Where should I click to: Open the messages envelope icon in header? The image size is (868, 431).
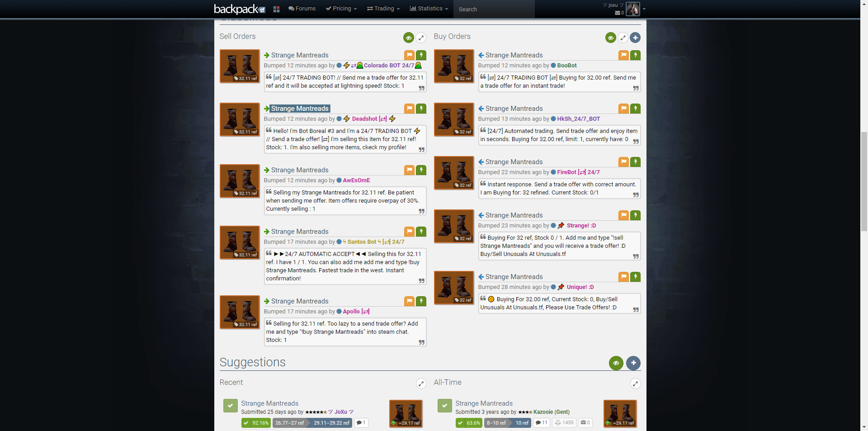coord(618,13)
